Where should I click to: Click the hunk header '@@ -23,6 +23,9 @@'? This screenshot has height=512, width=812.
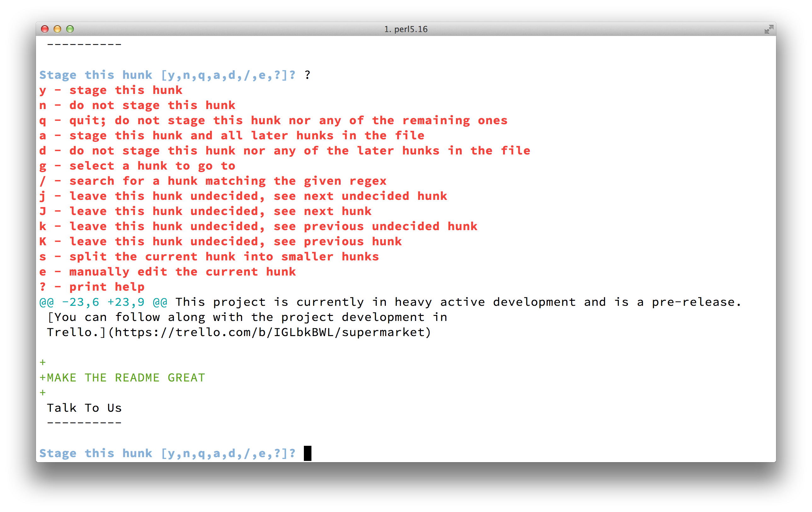pyautogui.click(x=103, y=302)
